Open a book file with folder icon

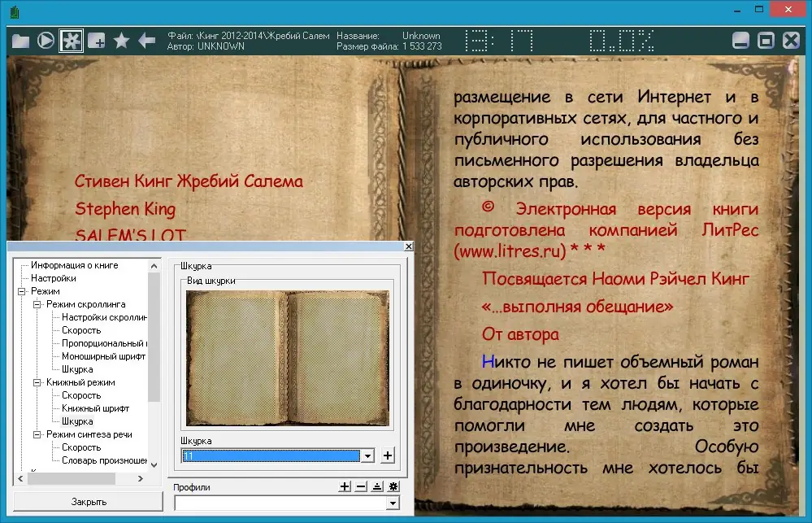(20, 41)
